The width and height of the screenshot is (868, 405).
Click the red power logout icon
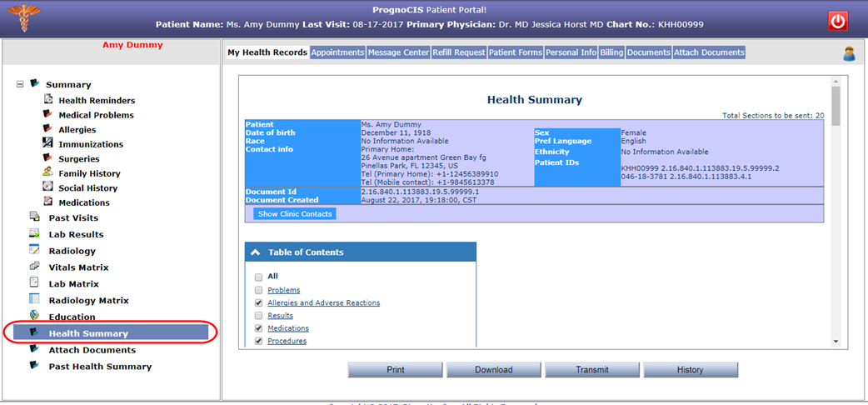tap(838, 21)
